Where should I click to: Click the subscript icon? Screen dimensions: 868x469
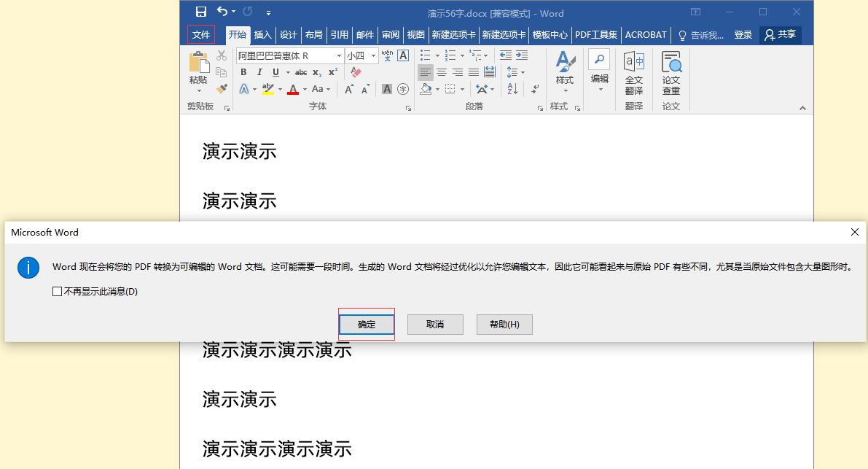316,72
